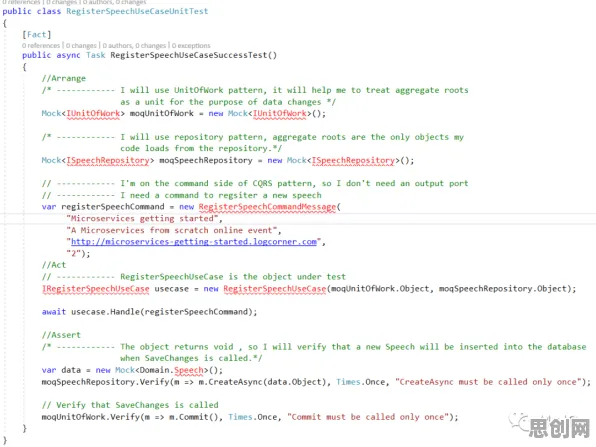
Task: Click the underlined RegisterSpeechUseCase constructor call
Action: pos(275,289)
